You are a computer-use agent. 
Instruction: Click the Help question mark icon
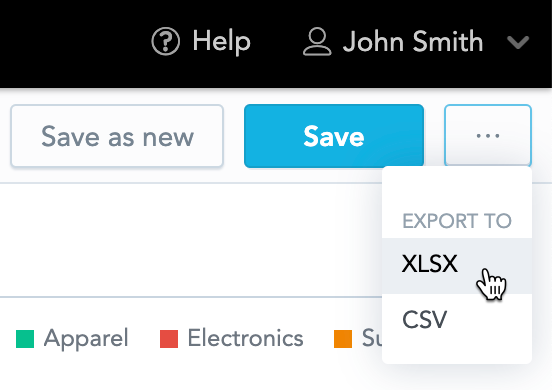click(165, 41)
